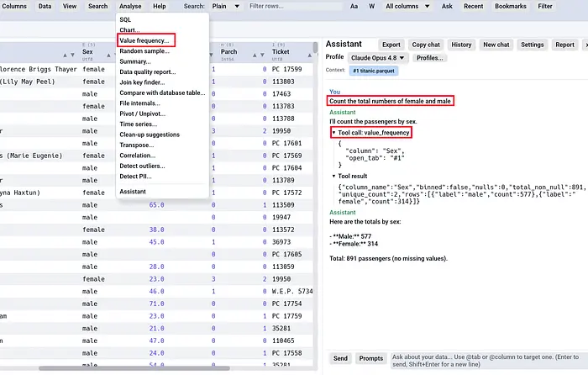The height and width of the screenshot is (375, 588).
Task: Sort the Parch column ascending
Action: (x=255, y=55)
